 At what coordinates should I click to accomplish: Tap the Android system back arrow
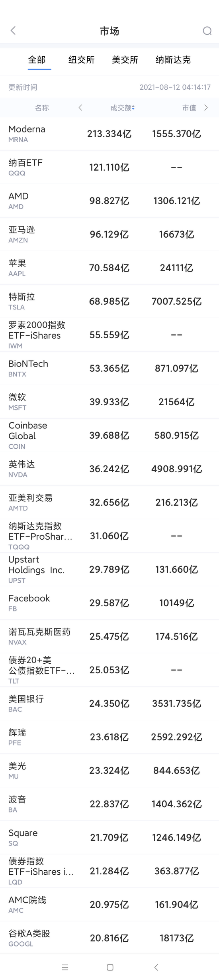[x=156, y=967]
